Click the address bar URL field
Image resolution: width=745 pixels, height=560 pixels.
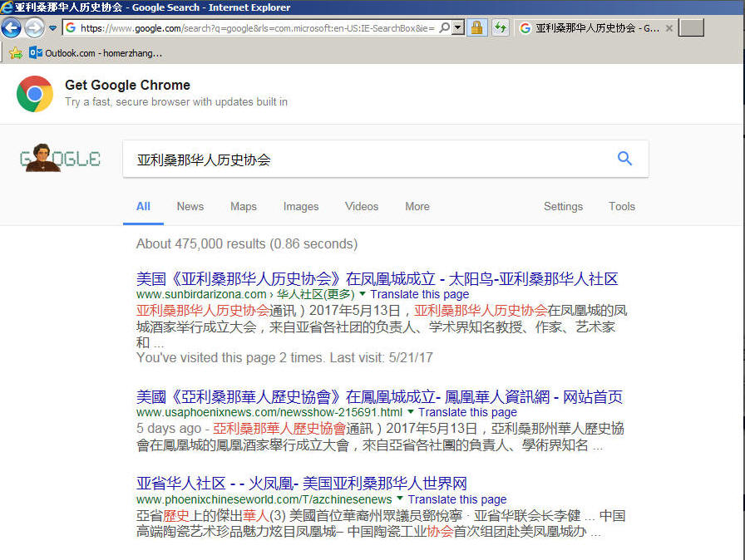(257, 28)
